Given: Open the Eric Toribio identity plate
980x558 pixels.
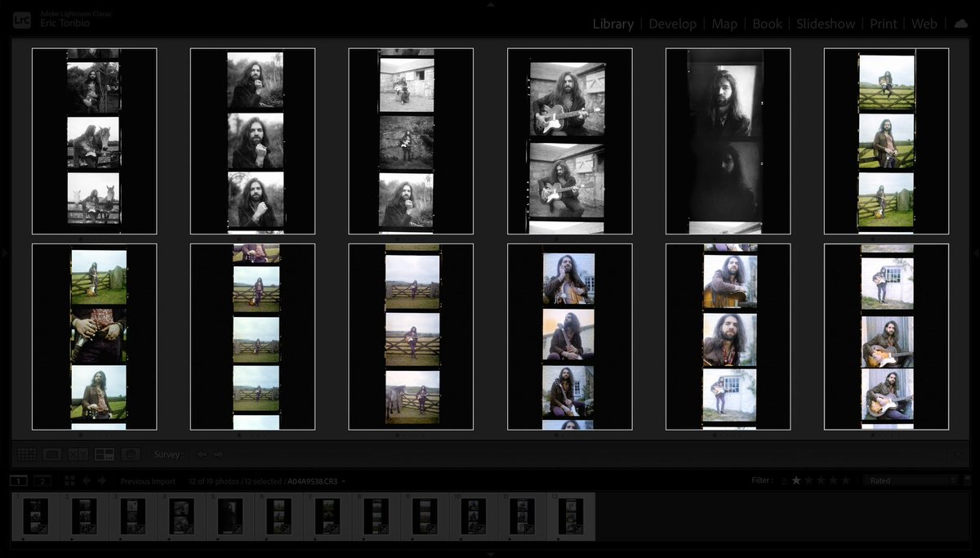Looking at the screenshot, I should [63, 23].
